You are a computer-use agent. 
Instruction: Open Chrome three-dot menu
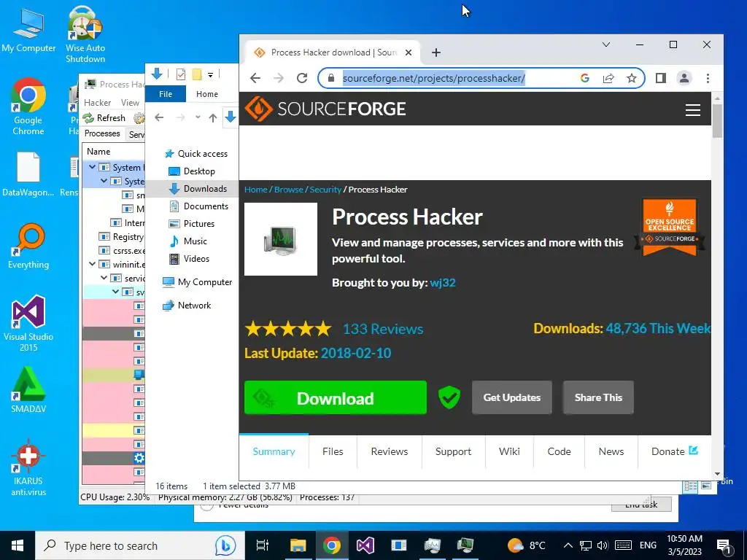(708, 78)
